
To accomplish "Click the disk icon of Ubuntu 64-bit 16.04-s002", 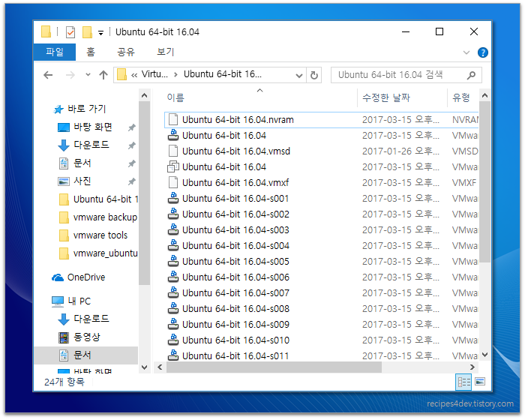I will click(x=173, y=214).
